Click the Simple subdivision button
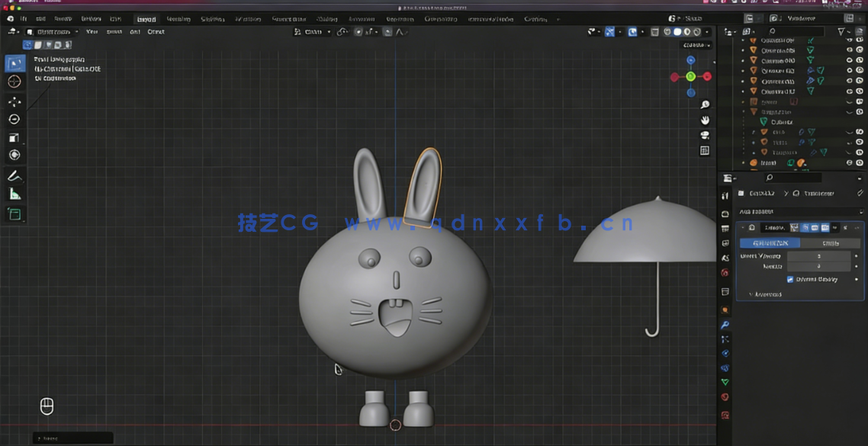This screenshot has height=446, width=868. pyautogui.click(x=829, y=242)
